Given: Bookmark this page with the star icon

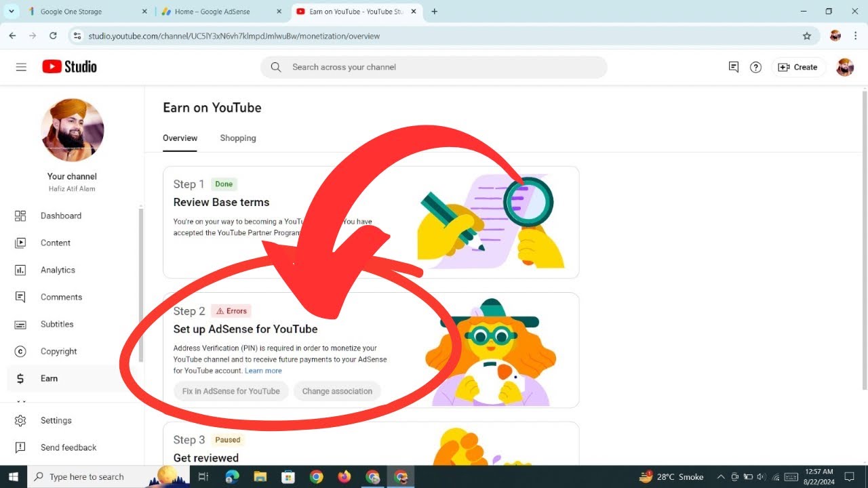Looking at the screenshot, I should pyautogui.click(x=807, y=36).
